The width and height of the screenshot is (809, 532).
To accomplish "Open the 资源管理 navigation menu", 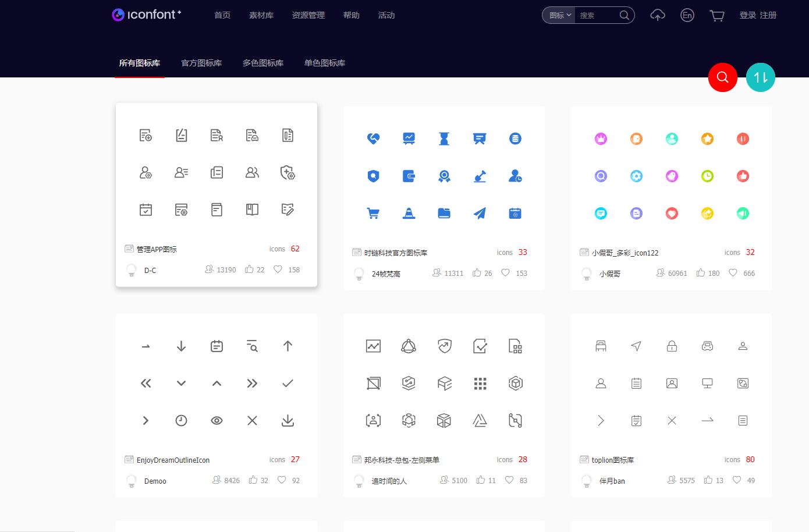I will click(x=308, y=16).
